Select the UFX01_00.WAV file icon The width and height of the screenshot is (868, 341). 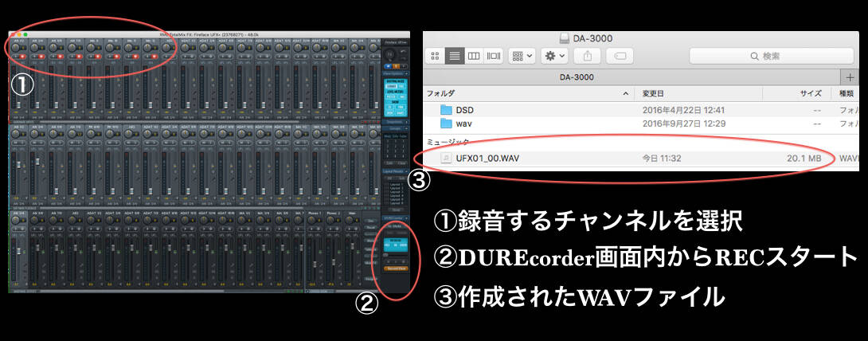coord(446,159)
